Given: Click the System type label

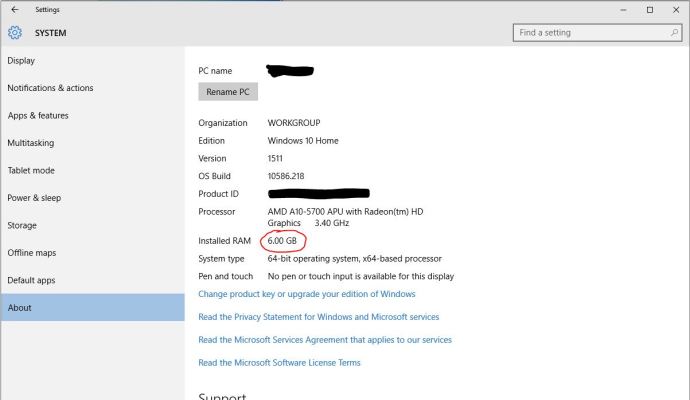Looking at the screenshot, I should click(221, 259).
